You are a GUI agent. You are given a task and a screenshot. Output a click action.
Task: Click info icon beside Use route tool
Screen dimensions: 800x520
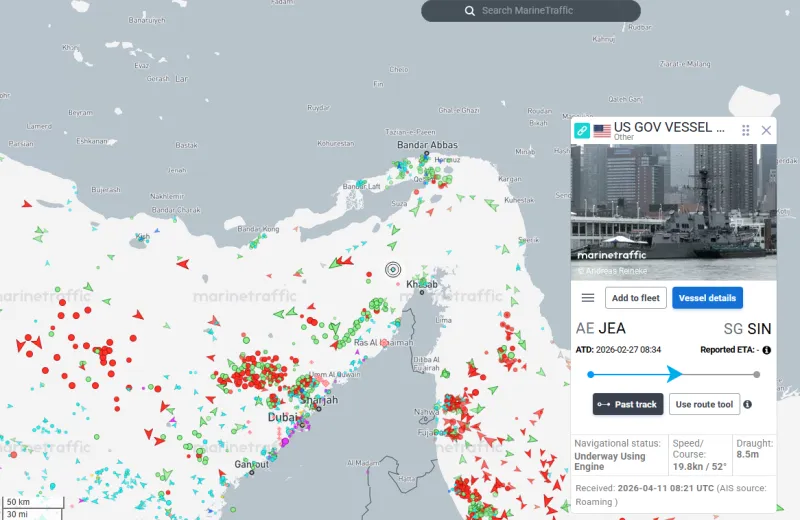coord(748,404)
